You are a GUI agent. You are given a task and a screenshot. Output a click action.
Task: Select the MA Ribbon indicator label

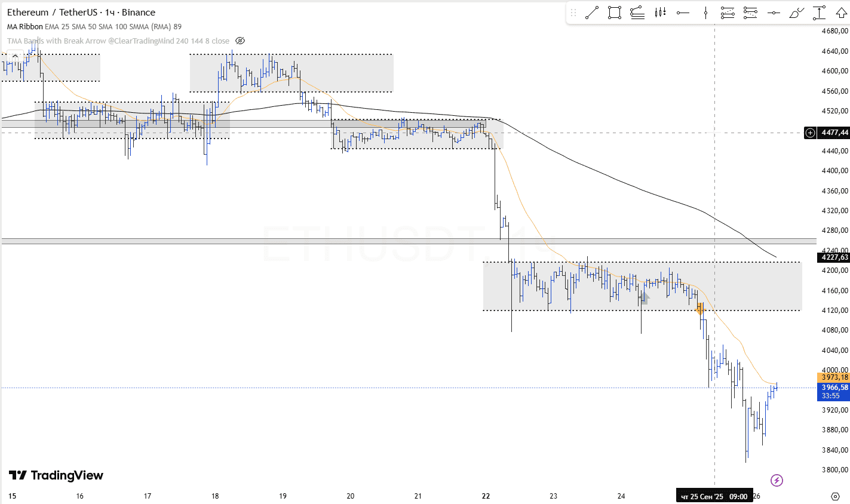pyautogui.click(x=24, y=27)
